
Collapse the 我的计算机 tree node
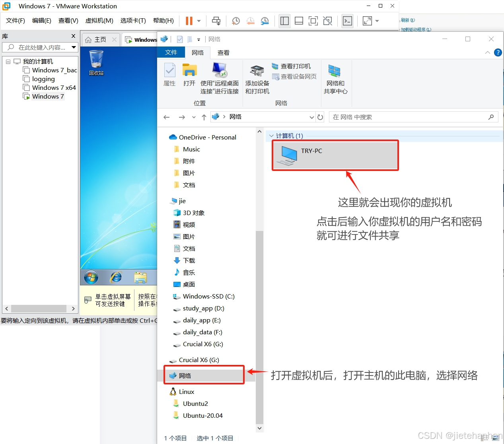(x=8, y=62)
